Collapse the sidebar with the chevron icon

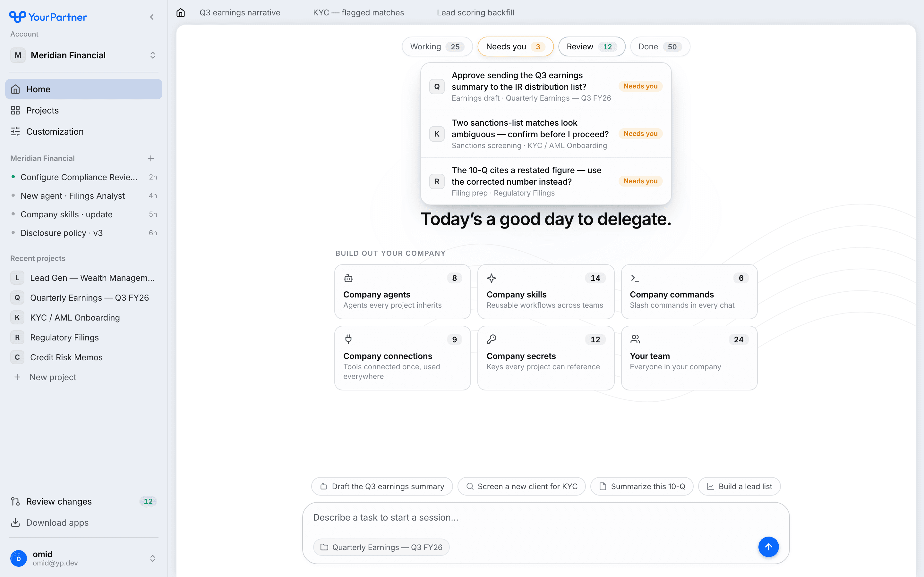pos(152,17)
